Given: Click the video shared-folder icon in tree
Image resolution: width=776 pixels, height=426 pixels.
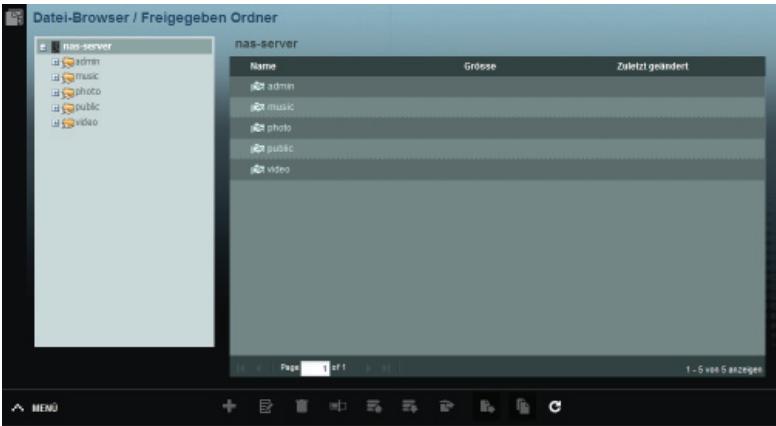Looking at the screenshot, I should (68, 123).
